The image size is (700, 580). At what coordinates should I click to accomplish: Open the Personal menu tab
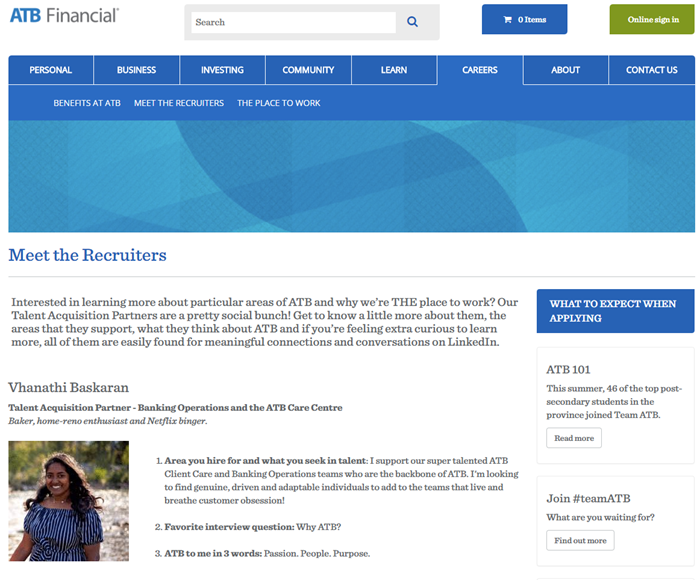pos(51,70)
